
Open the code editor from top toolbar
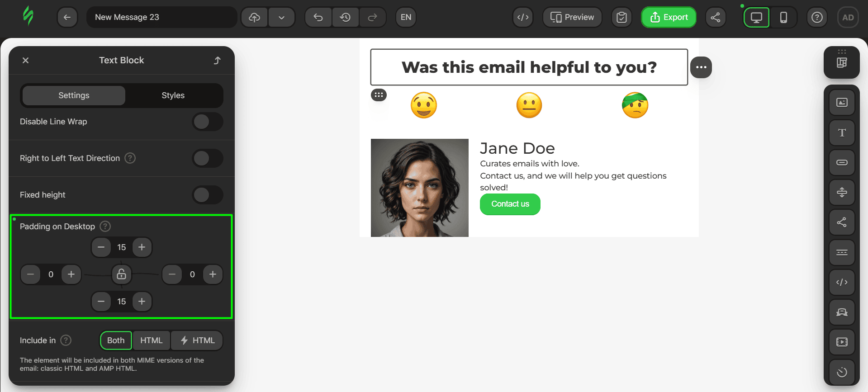tap(523, 18)
